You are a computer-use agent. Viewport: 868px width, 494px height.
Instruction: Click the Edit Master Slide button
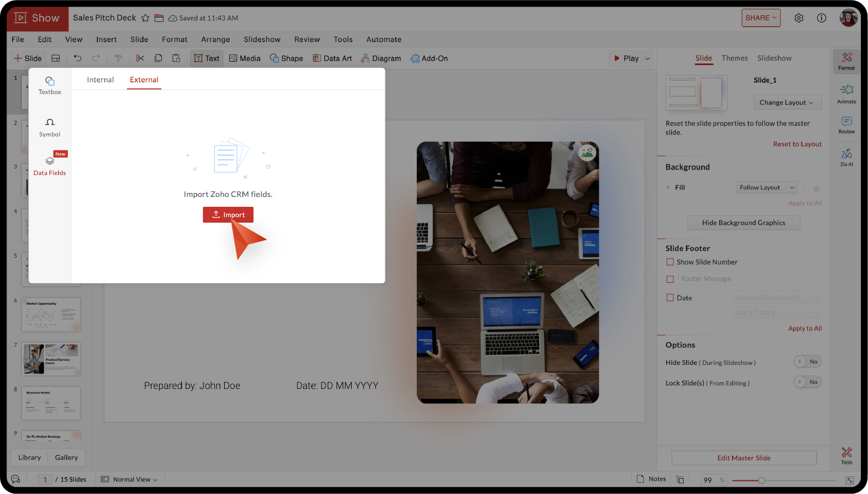tap(744, 458)
